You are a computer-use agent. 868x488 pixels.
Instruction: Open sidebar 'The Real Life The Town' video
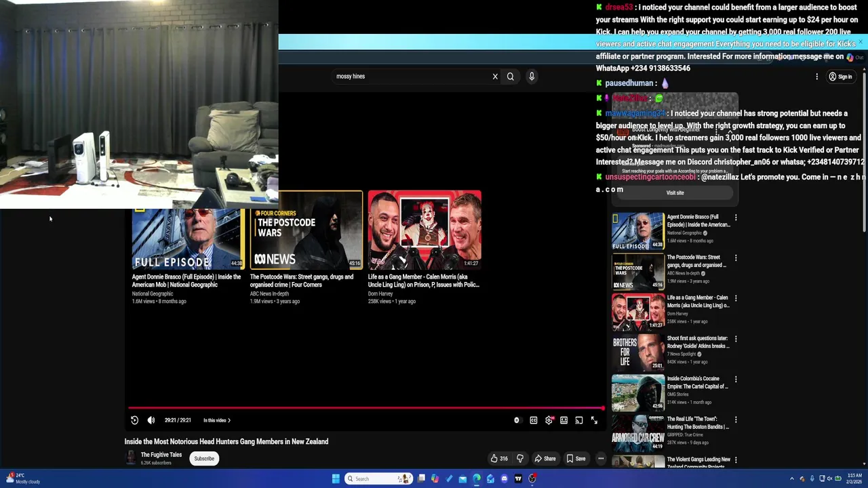698,423
